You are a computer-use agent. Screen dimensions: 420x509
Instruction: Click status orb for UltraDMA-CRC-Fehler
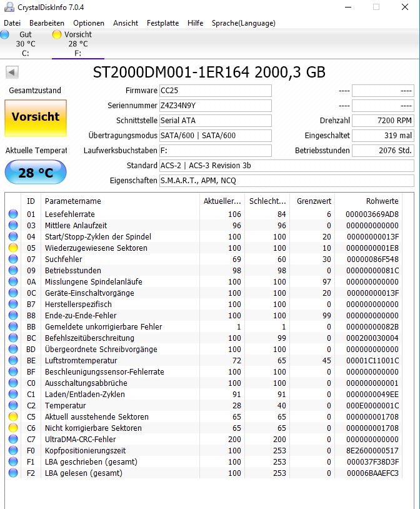tap(13, 439)
